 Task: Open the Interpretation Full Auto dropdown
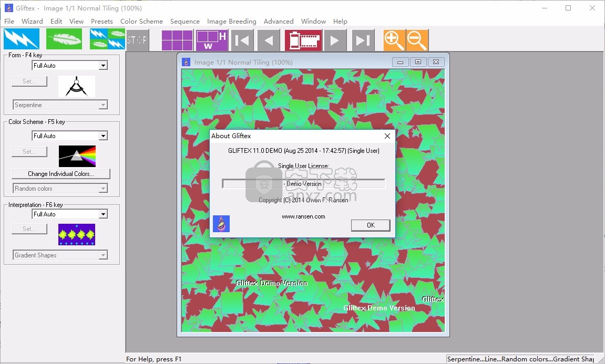coord(69,214)
